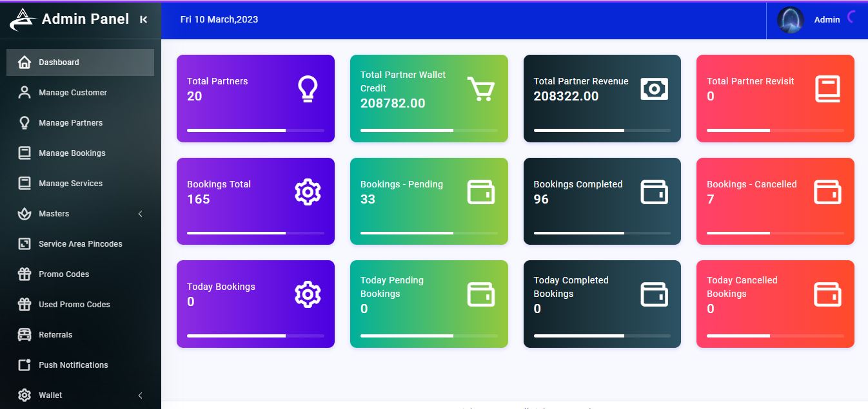Click the wallet icon on Bookings Completed card
The image size is (868, 409).
pos(654,192)
